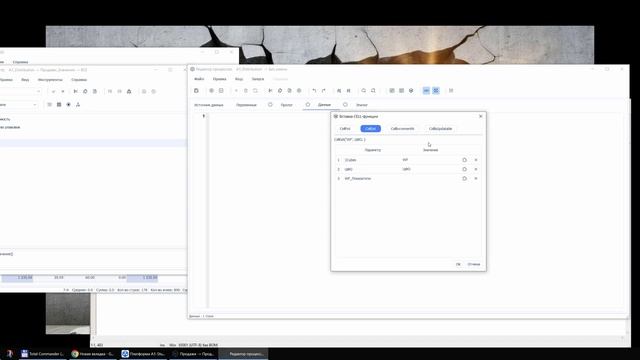This screenshot has width=640, height=360.
Task: Click the table grid icon in the left window's second toolbar
Action: [59, 105]
